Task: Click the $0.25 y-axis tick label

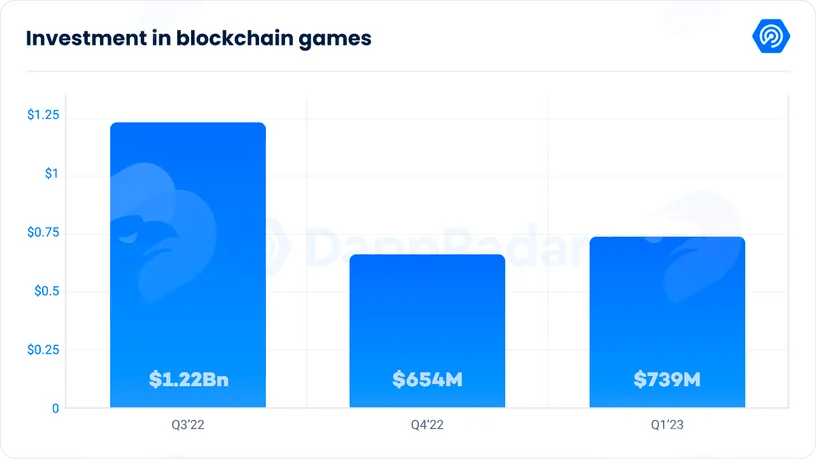Action: click(x=43, y=350)
